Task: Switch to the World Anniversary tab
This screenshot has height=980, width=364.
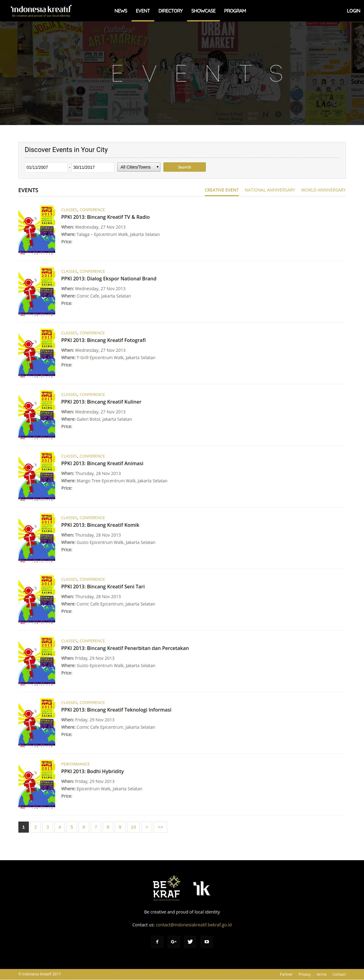Action: point(323,190)
